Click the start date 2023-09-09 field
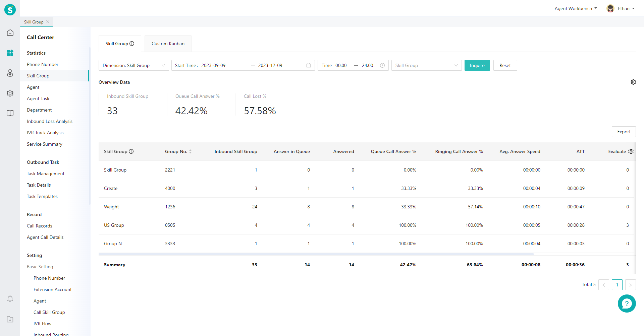This screenshot has height=336, width=644. point(213,65)
